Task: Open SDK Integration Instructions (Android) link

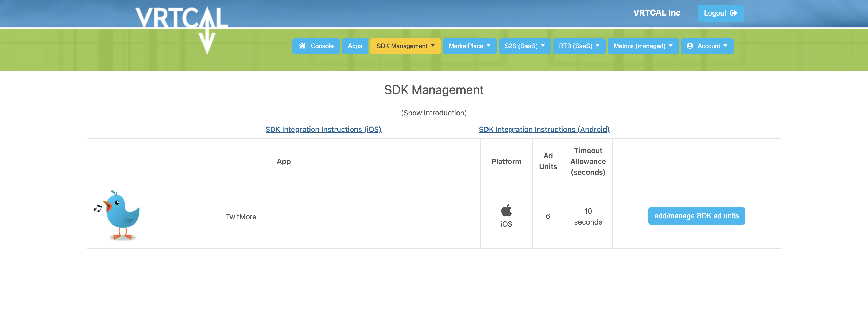Action: click(x=544, y=129)
